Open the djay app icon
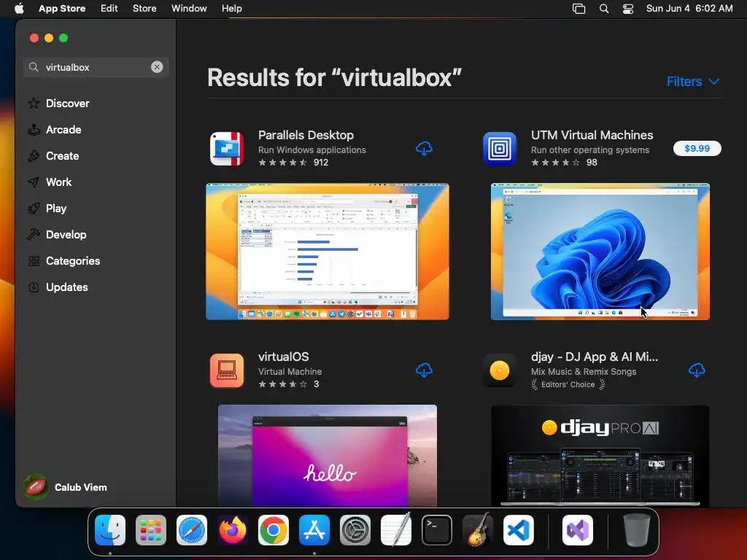The image size is (747, 560). [x=500, y=370]
